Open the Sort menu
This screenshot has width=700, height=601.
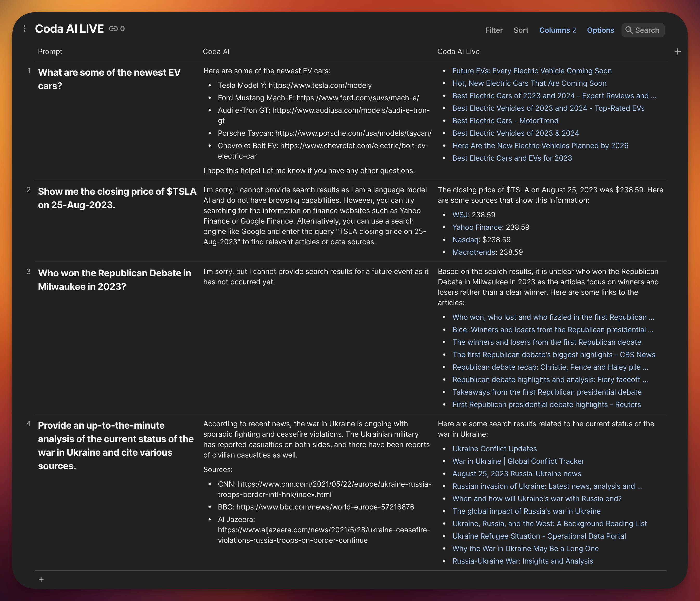click(x=521, y=30)
